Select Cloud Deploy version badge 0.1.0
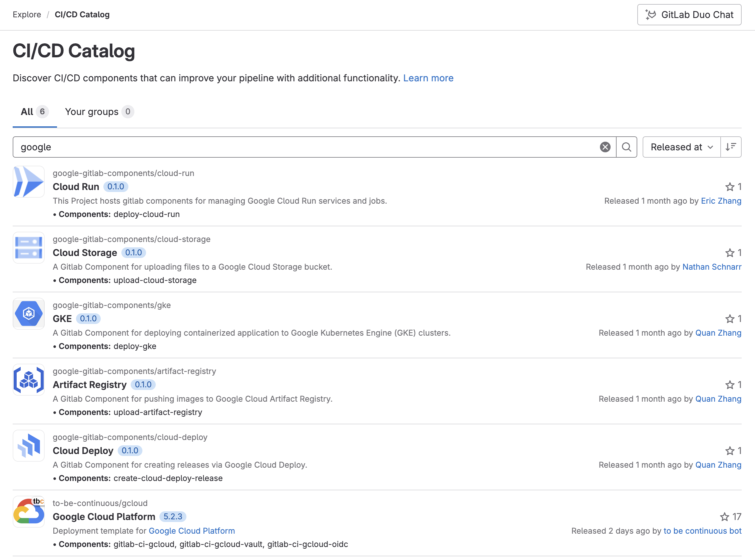This screenshot has height=560, width=755. click(130, 451)
